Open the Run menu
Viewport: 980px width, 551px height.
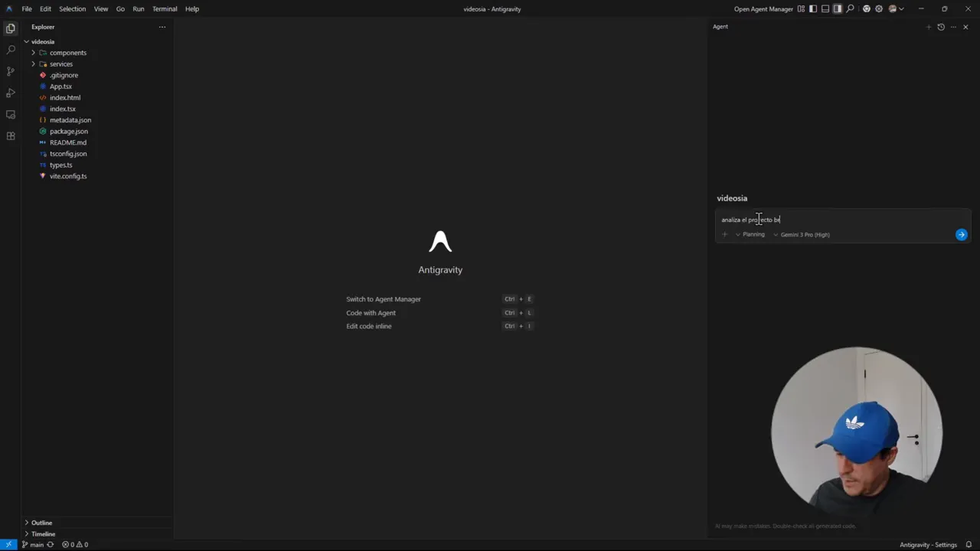[x=139, y=9]
